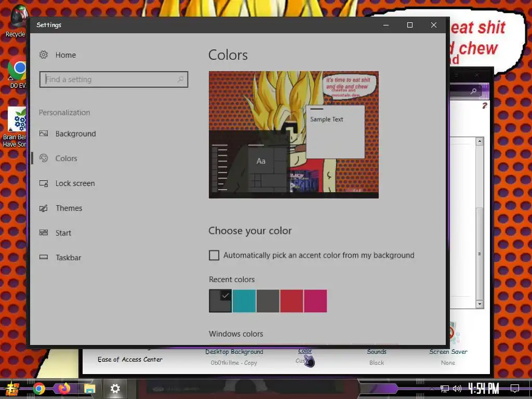Click the Background picture icon in sidebar

tap(44, 134)
